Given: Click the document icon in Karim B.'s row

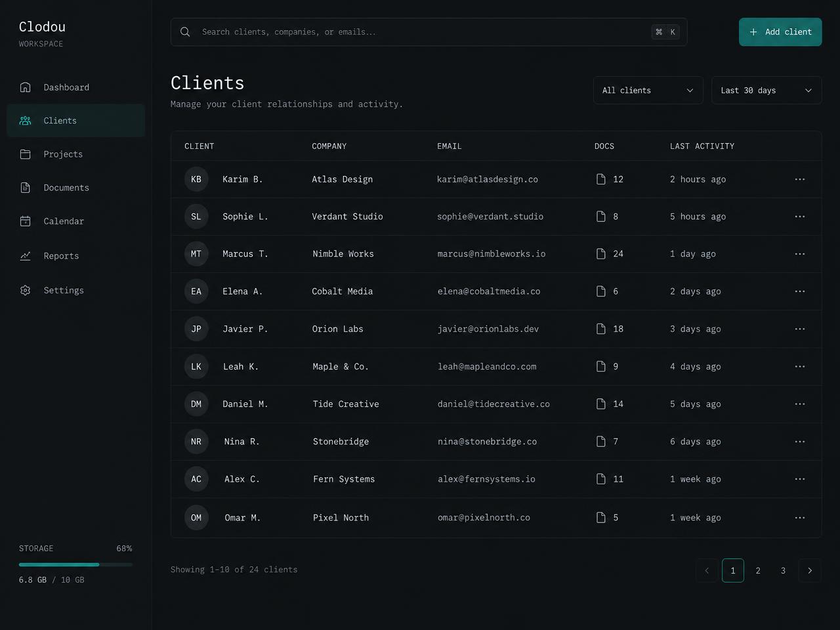Looking at the screenshot, I should click(x=600, y=179).
